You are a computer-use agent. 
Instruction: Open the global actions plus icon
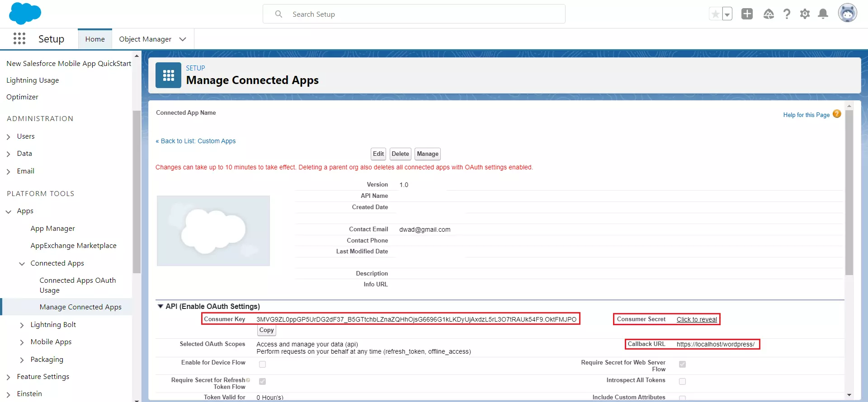click(x=747, y=14)
